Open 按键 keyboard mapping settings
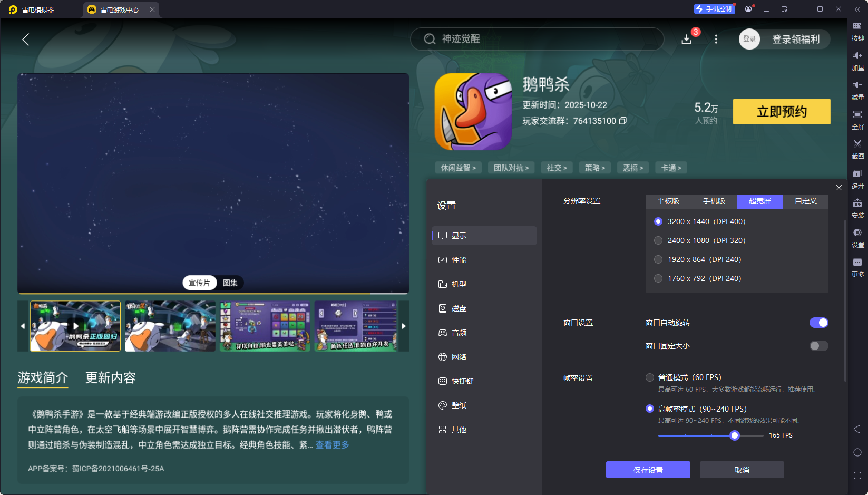 (x=857, y=32)
